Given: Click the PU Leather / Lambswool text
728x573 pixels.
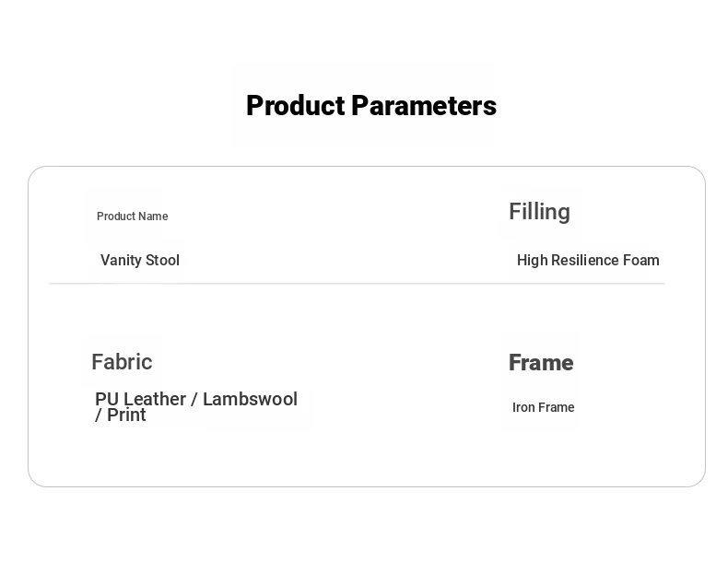Looking at the screenshot, I should (196, 399).
